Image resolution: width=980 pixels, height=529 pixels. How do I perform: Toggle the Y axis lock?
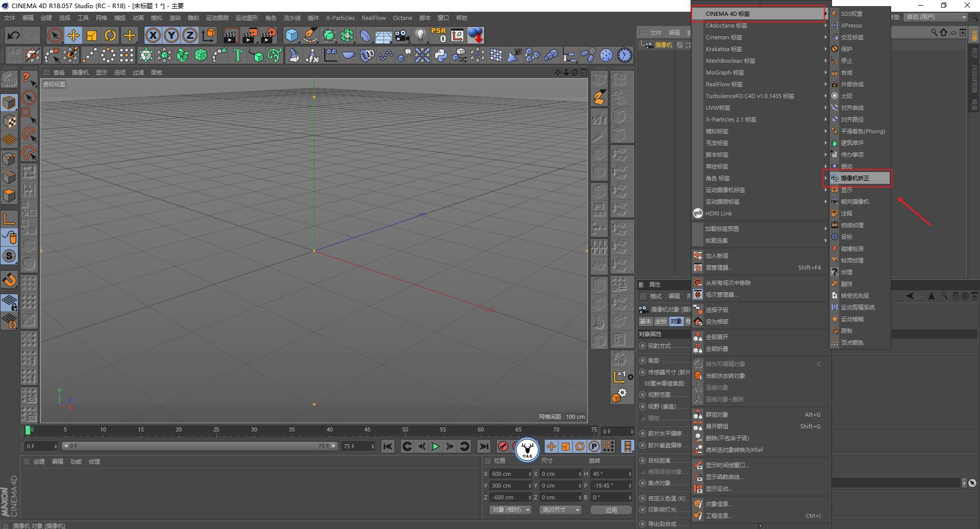171,35
